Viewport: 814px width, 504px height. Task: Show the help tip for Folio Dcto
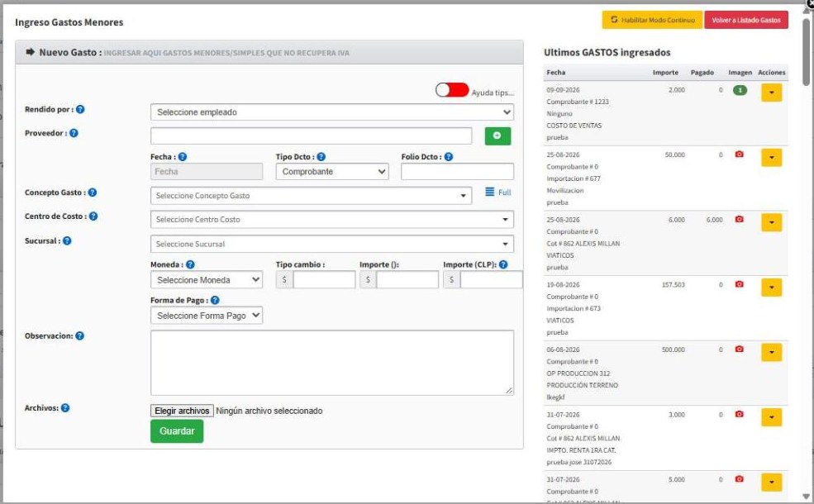click(449, 157)
